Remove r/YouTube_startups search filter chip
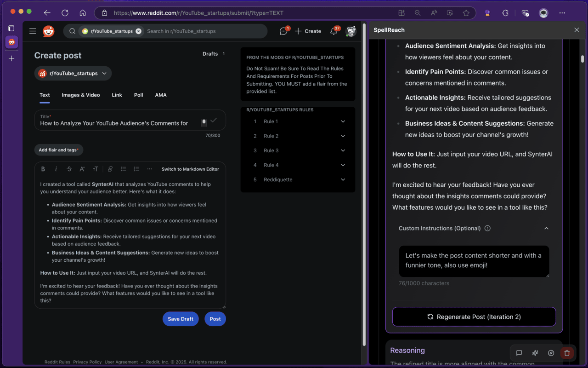Image resolution: width=588 pixels, height=368 pixels. (x=138, y=31)
